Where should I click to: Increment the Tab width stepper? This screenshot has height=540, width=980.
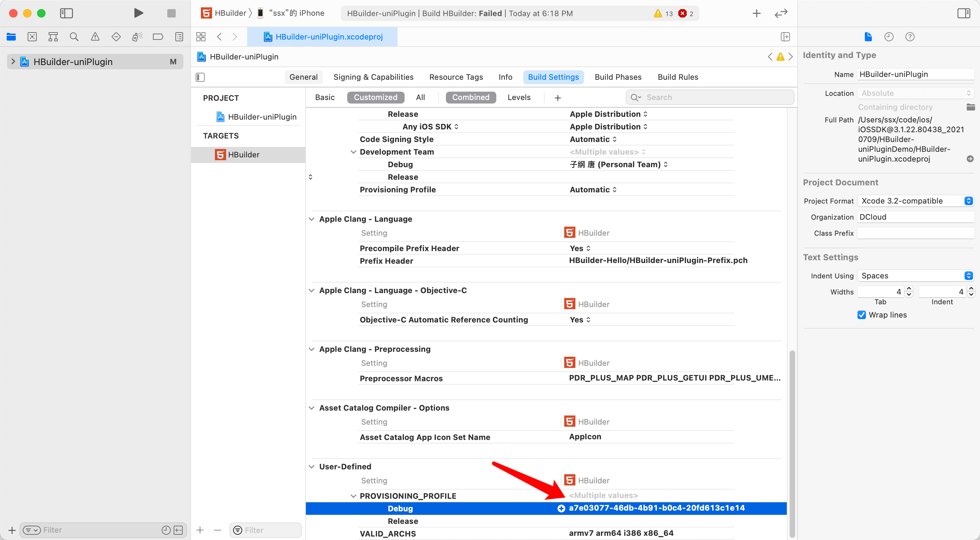tap(909, 289)
